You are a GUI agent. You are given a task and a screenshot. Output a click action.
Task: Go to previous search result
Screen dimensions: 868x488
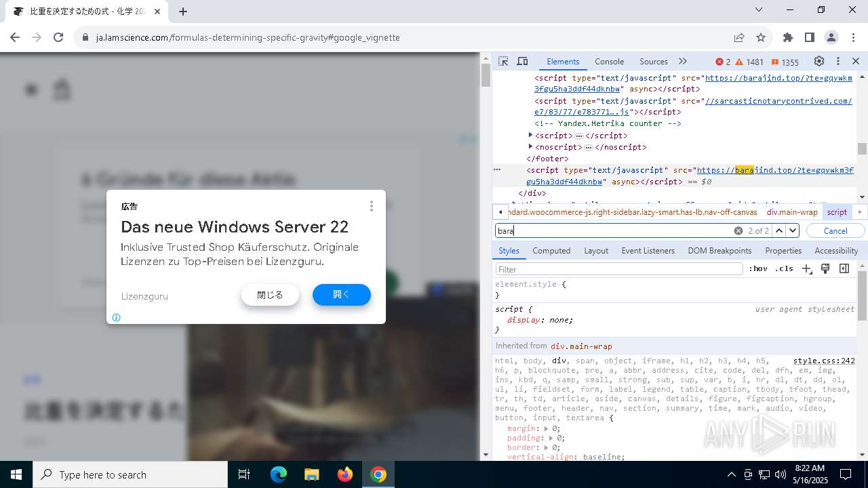(x=779, y=231)
